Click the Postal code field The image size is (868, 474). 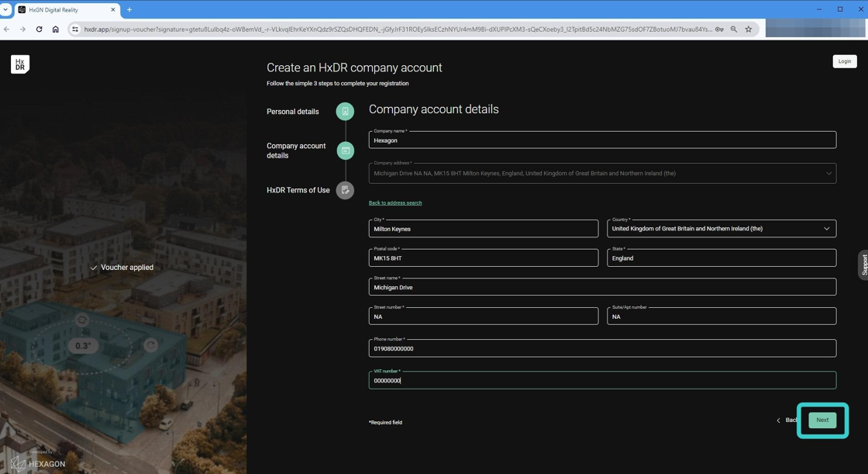pos(484,258)
